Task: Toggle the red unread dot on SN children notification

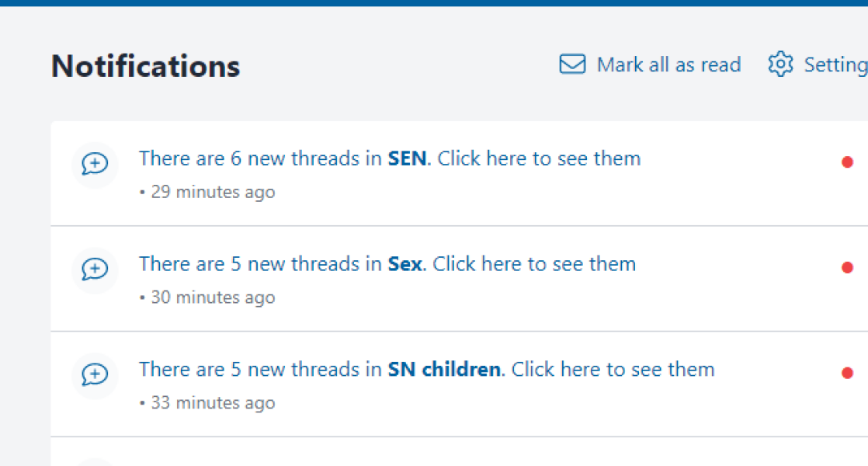Action: coord(847,374)
